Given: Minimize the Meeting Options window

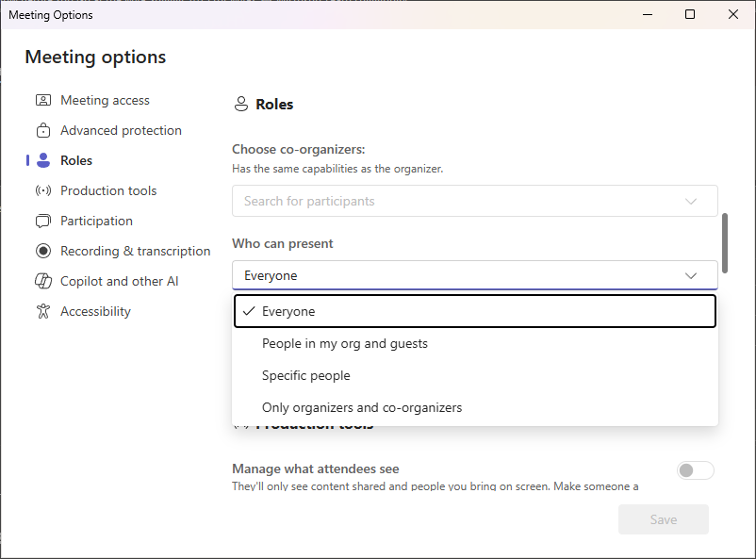Looking at the screenshot, I should 648,14.
